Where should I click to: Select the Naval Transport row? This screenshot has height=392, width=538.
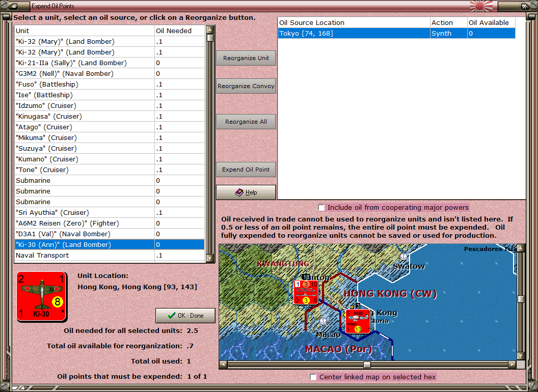pyautogui.click(x=110, y=255)
